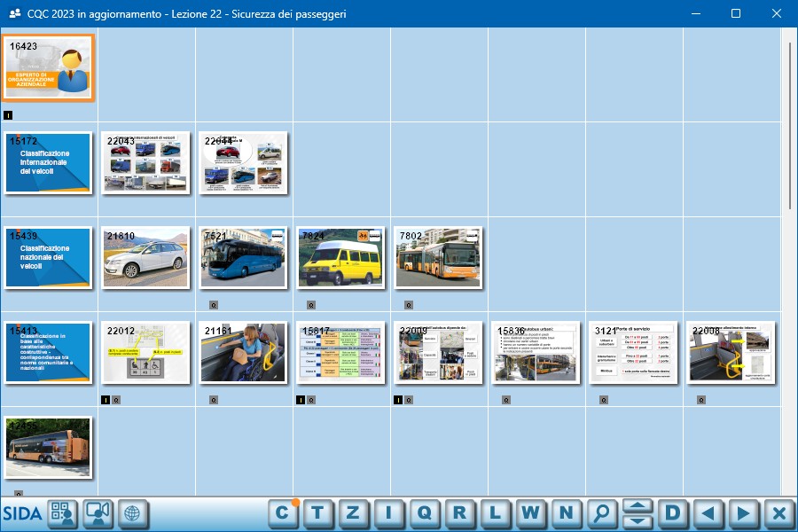Click the QR code user icon
The image size is (798, 532).
(62, 513)
